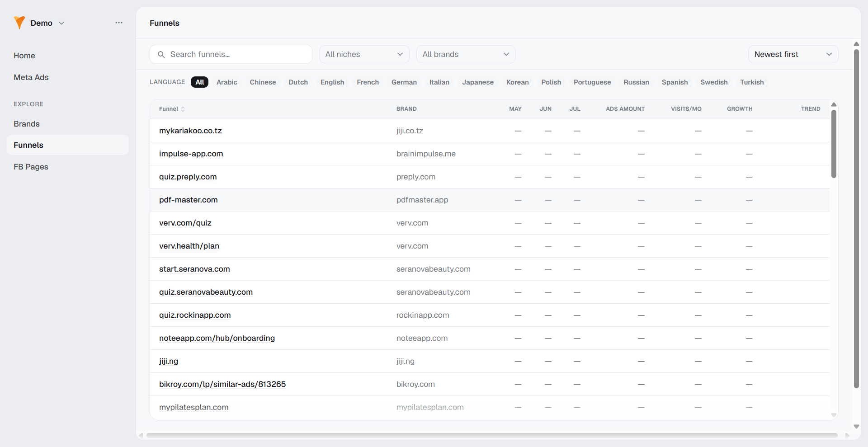
Task: Filter funnels by English language
Action: (332, 82)
